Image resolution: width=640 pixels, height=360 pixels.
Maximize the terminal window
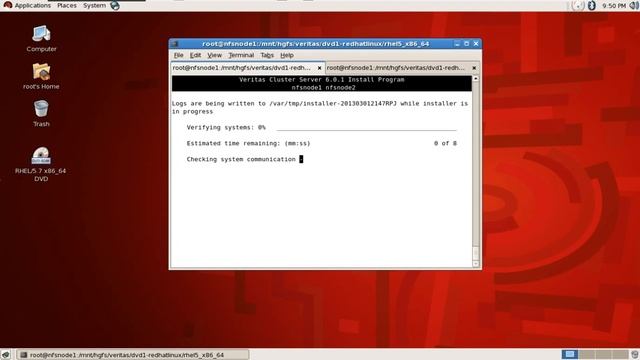(x=467, y=44)
